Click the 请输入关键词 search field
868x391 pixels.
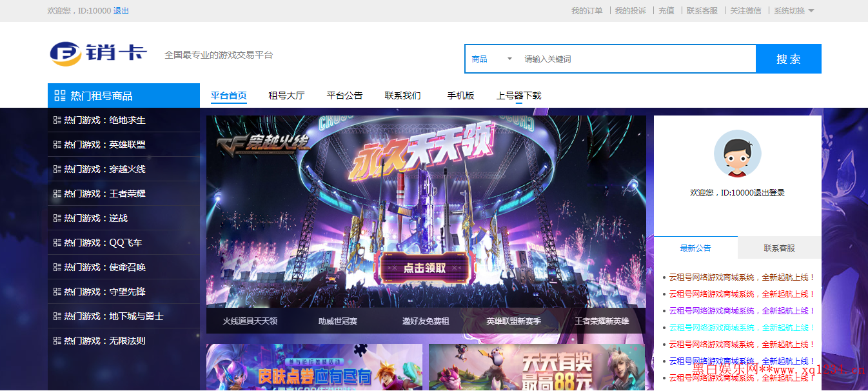coord(637,59)
